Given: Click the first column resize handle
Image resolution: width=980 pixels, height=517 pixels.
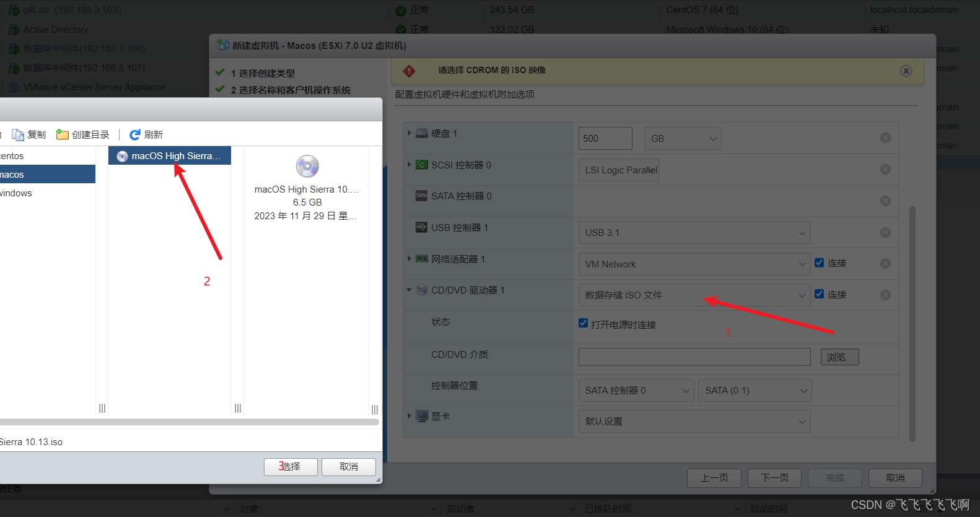Looking at the screenshot, I should coord(102,408).
